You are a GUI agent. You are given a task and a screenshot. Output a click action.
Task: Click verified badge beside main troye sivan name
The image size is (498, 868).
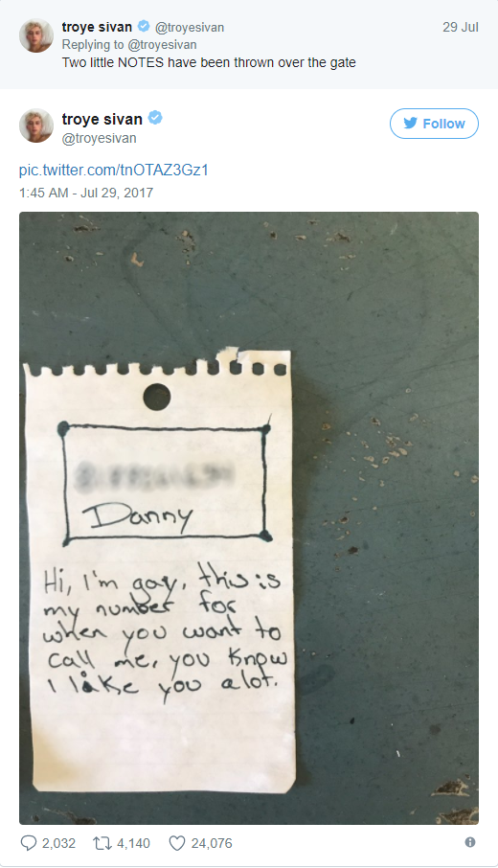click(155, 118)
